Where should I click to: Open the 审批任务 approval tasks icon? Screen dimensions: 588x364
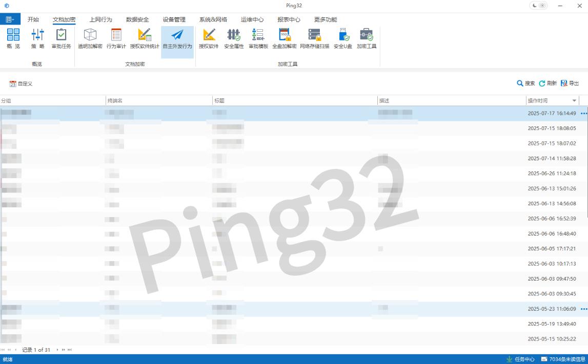[x=61, y=38]
